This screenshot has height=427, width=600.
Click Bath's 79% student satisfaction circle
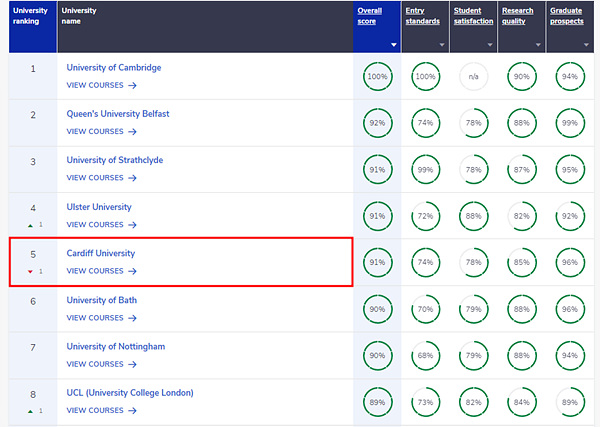[x=474, y=309]
